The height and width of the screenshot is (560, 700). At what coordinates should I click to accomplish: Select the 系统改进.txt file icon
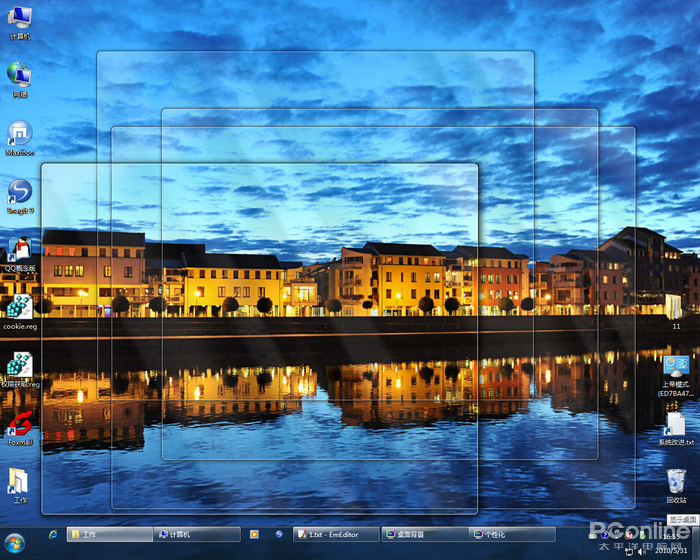pyautogui.click(x=676, y=429)
